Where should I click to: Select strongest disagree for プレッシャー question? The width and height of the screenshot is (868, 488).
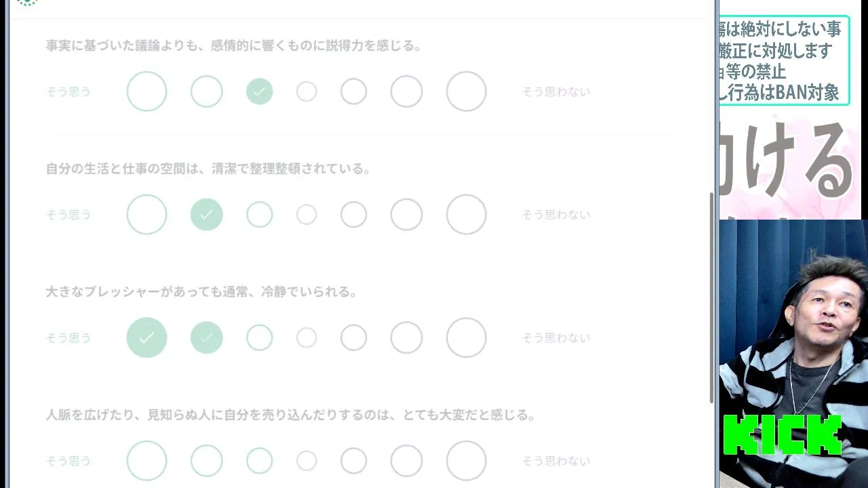click(x=467, y=338)
